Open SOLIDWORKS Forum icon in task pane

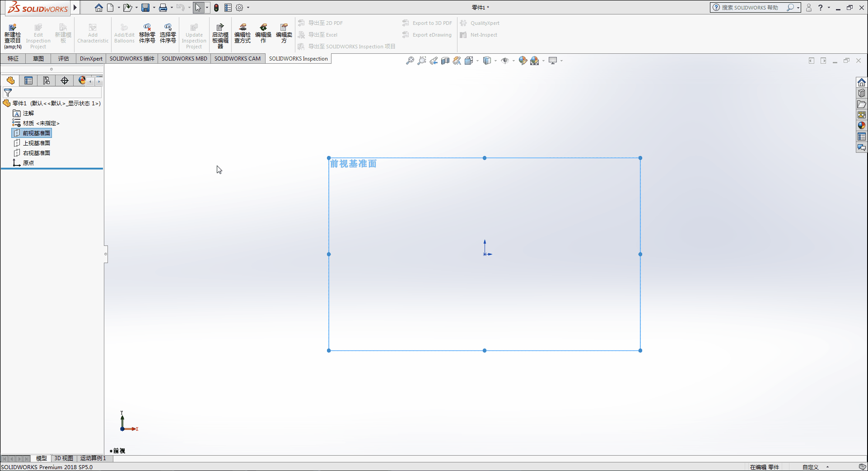pyautogui.click(x=862, y=147)
